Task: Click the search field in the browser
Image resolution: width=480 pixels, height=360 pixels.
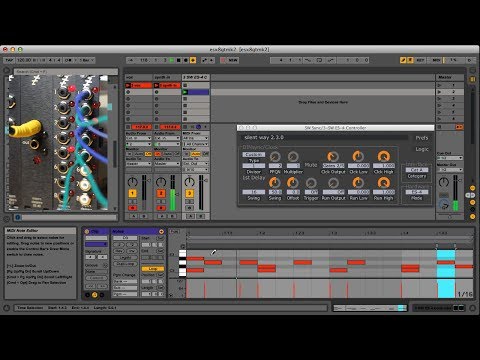Action: [x=65, y=72]
